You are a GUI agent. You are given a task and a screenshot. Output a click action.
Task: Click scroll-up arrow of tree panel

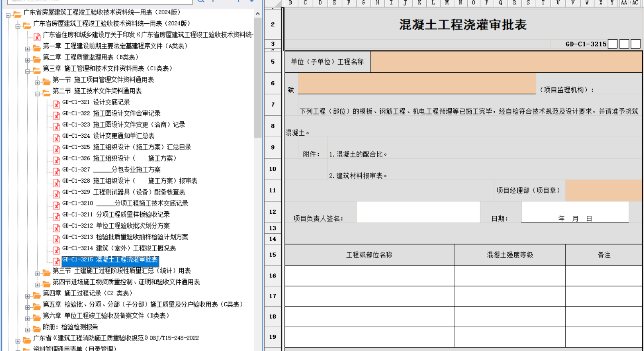pos(257,13)
